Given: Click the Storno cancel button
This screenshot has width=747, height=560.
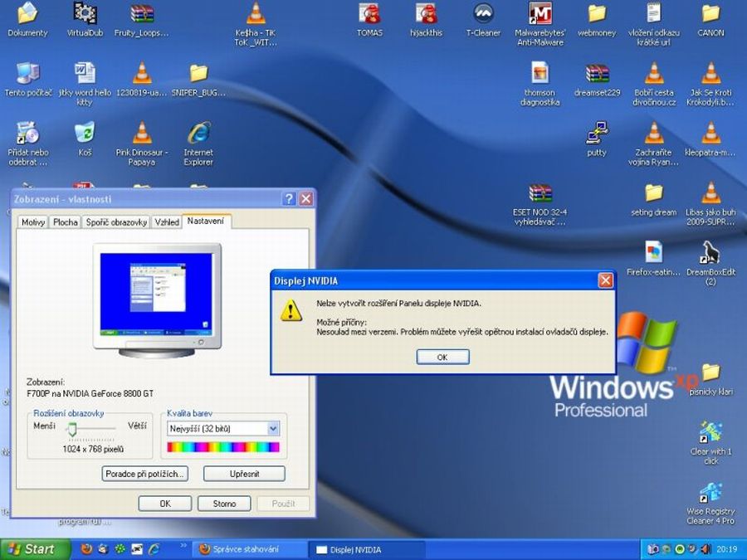Looking at the screenshot, I should (x=224, y=504).
